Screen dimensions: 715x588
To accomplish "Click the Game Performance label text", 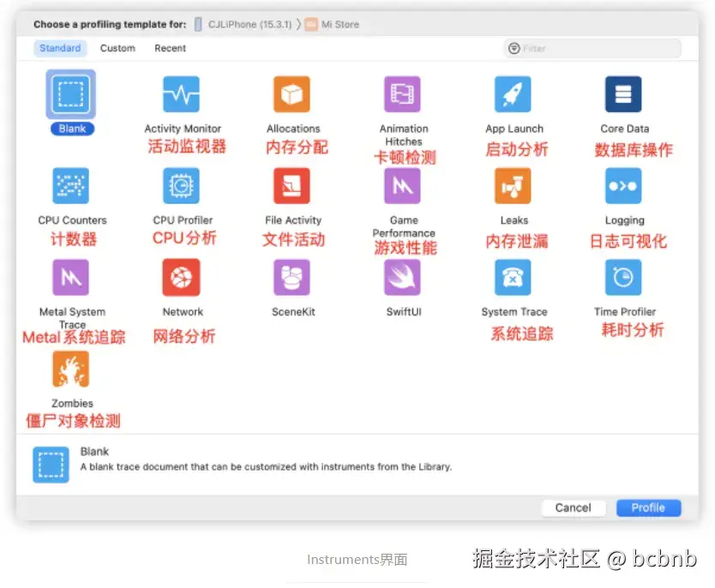I will [x=404, y=226].
